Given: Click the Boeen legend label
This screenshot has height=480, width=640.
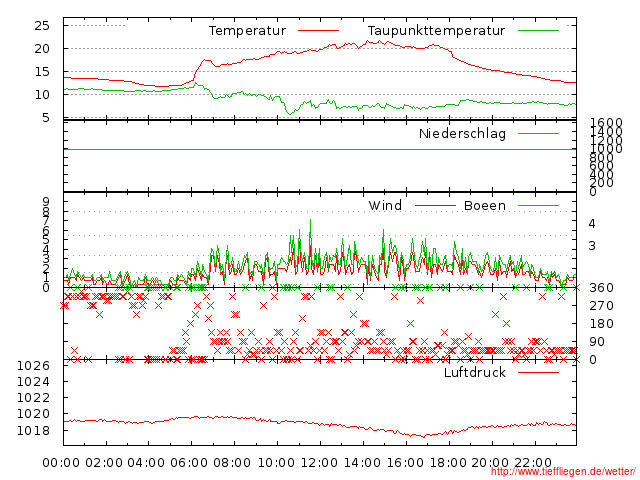Looking at the screenshot, I should tap(485, 205).
